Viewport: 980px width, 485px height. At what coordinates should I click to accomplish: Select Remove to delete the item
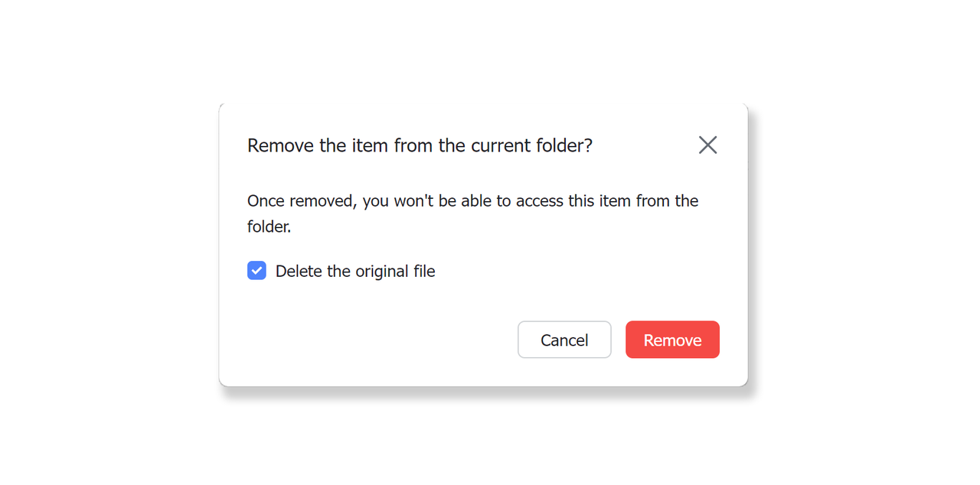tap(672, 340)
